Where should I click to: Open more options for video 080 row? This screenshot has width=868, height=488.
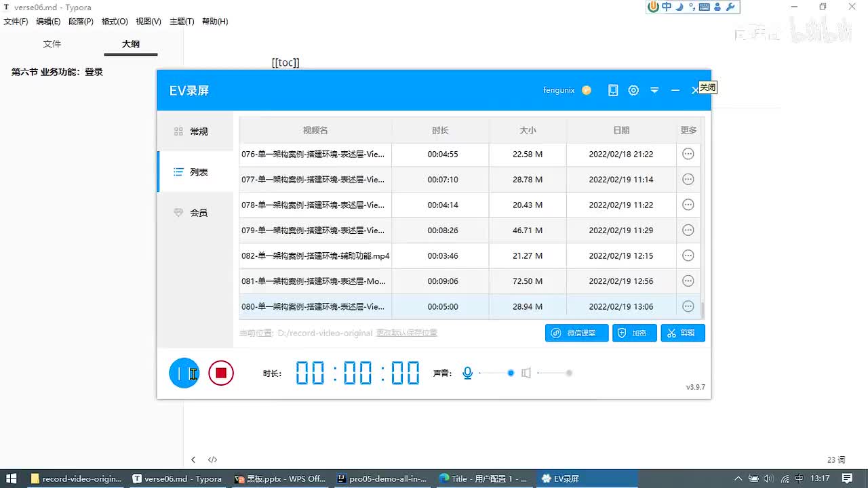pos(688,306)
